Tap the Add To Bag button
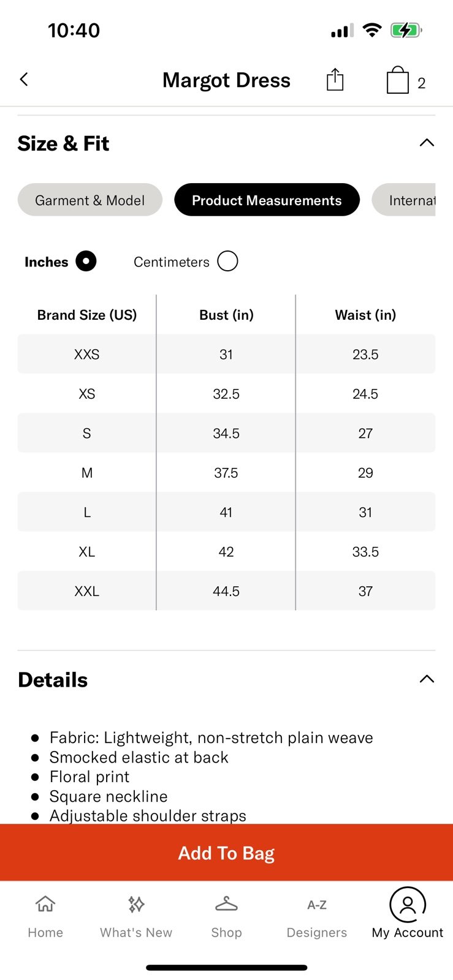453x980 pixels. [x=226, y=853]
